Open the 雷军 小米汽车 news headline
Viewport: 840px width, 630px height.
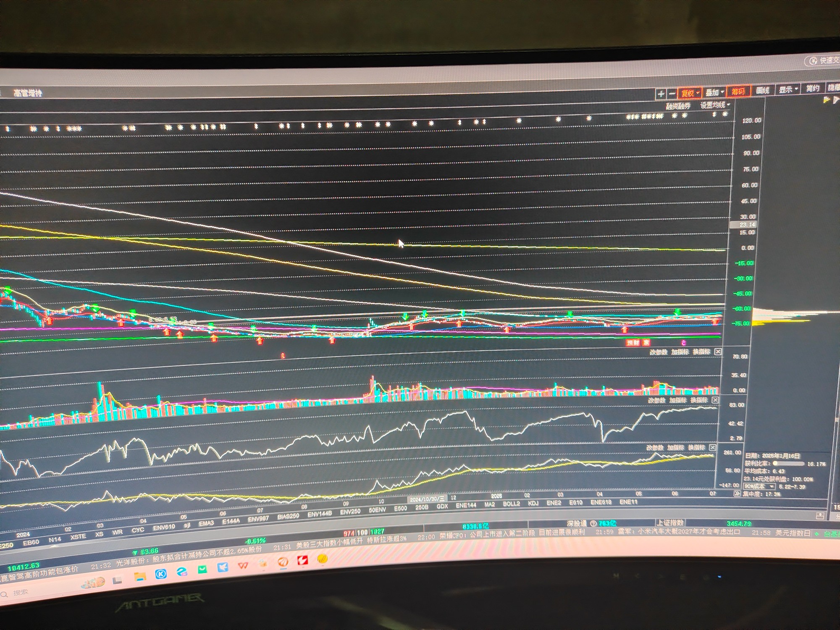(679, 531)
